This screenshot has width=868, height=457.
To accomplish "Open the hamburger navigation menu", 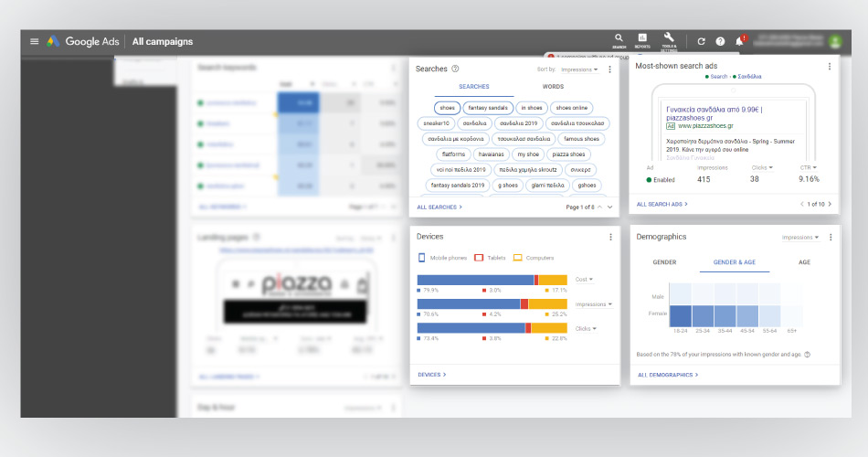I will tap(35, 41).
